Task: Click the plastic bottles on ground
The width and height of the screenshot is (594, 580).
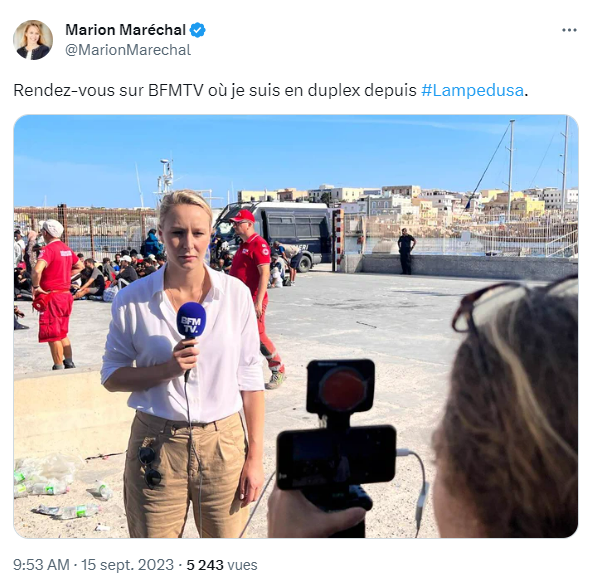Action: 57,489
